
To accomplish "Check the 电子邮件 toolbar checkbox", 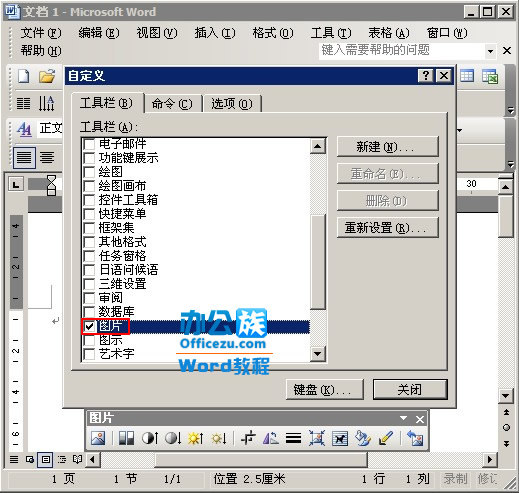I will click(x=89, y=144).
